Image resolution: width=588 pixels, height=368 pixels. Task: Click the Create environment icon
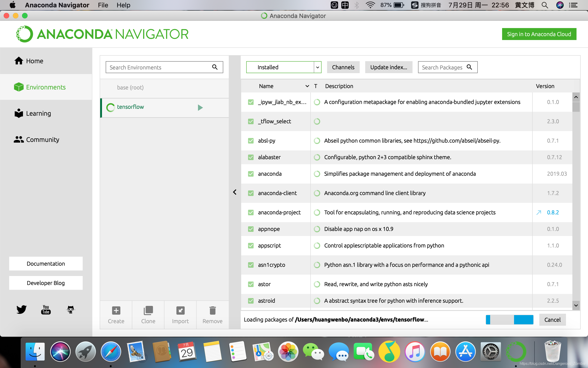116,310
